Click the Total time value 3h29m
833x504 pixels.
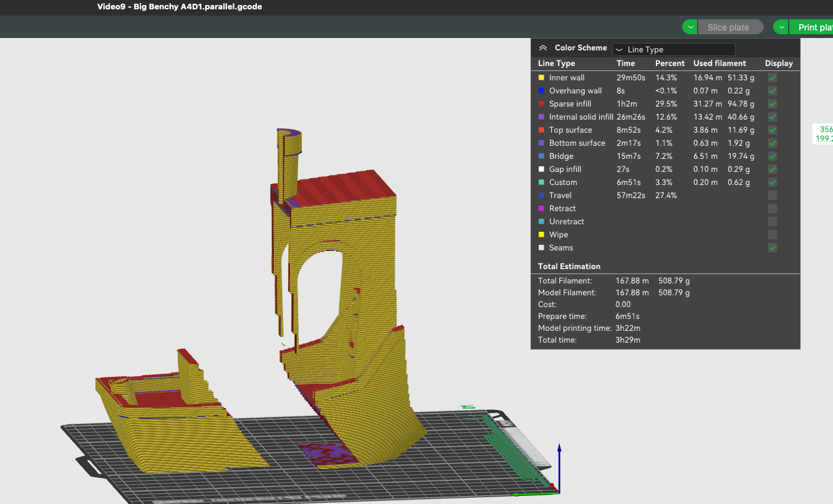pyautogui.click(x=628, y=340)
